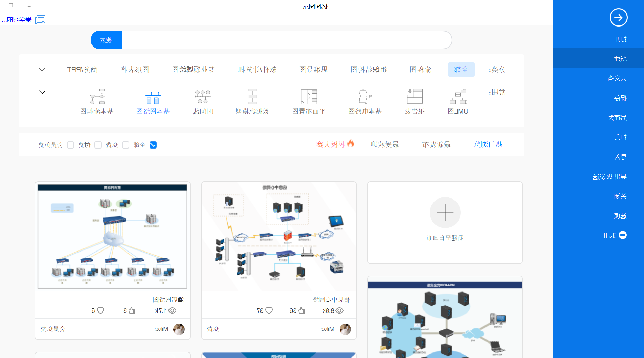Screen dimensions: 644x358
Task: Click 保存 in the sidebar
Action: click(x=599, y=98)
